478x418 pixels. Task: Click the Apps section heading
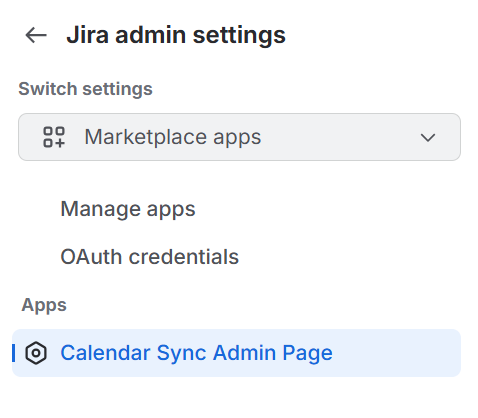44,305
